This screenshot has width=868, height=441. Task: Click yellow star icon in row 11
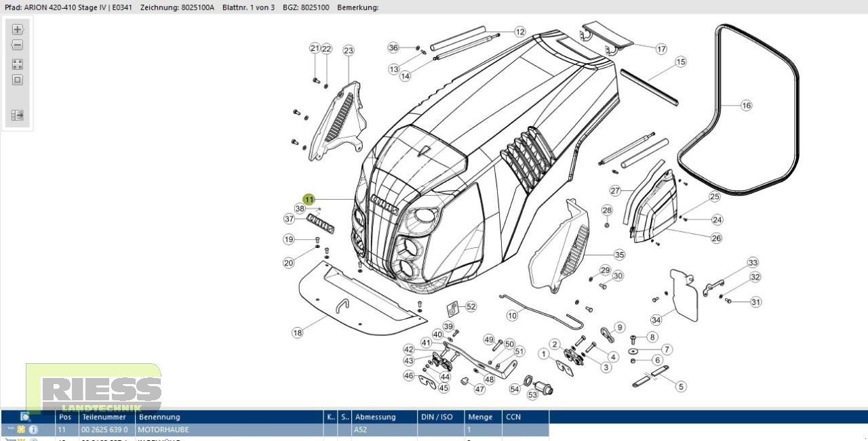pos(22,429)
